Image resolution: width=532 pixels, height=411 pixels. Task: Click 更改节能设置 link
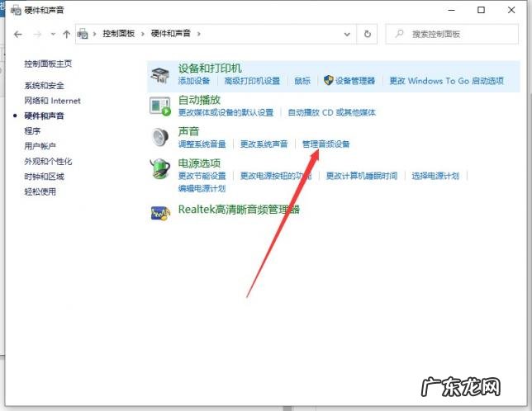tap(202, 176)
